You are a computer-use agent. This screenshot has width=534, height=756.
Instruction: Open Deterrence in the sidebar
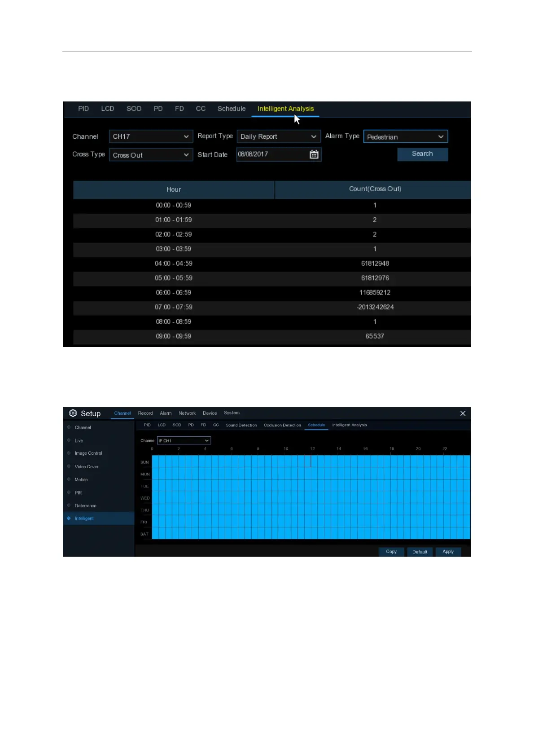point(85,505)
